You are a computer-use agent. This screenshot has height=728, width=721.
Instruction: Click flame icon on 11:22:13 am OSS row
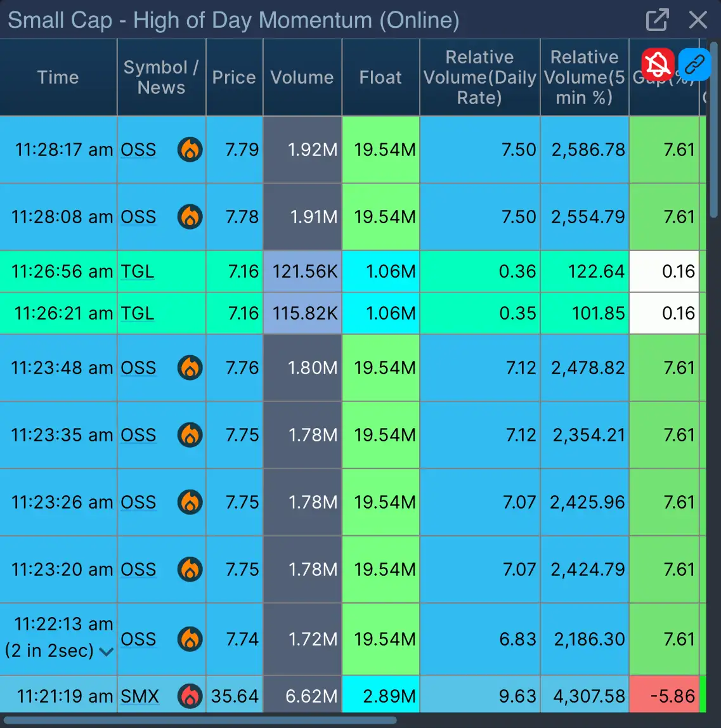click(x=190, y=639)
